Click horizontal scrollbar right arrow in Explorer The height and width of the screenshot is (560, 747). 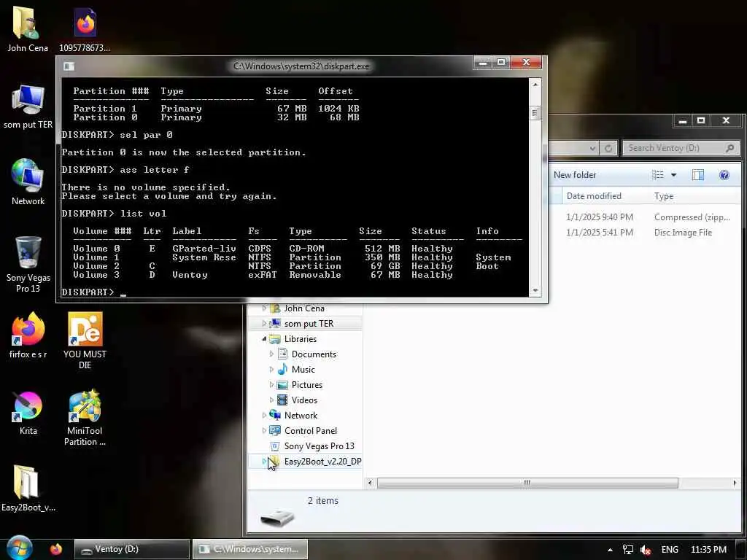coord(734,483)
